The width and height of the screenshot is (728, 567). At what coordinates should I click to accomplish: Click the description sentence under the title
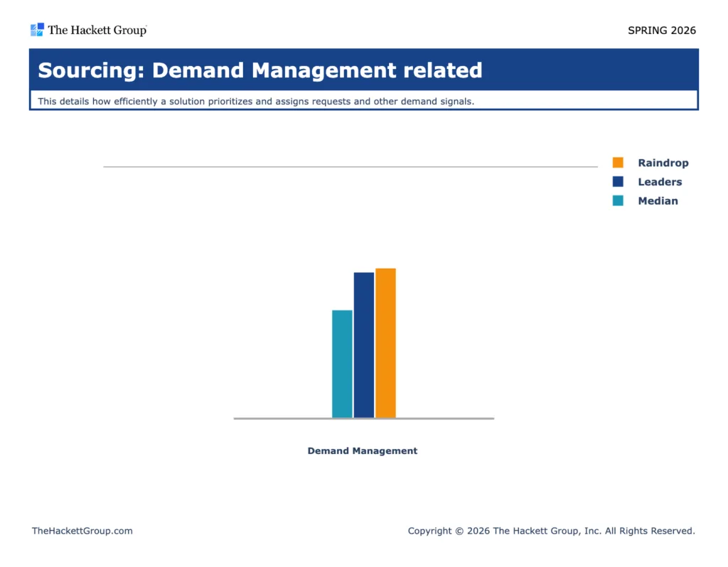tap(256, 101)
